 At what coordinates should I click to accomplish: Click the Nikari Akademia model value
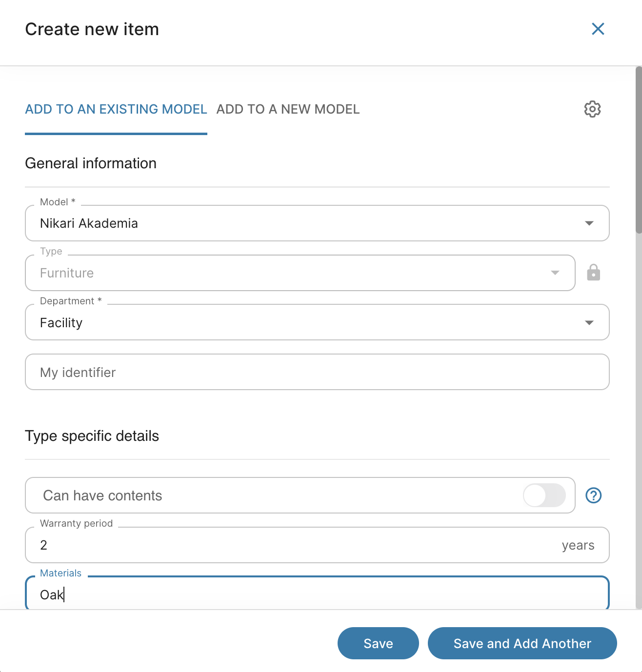pyautogui.click(x=89, y=223)
